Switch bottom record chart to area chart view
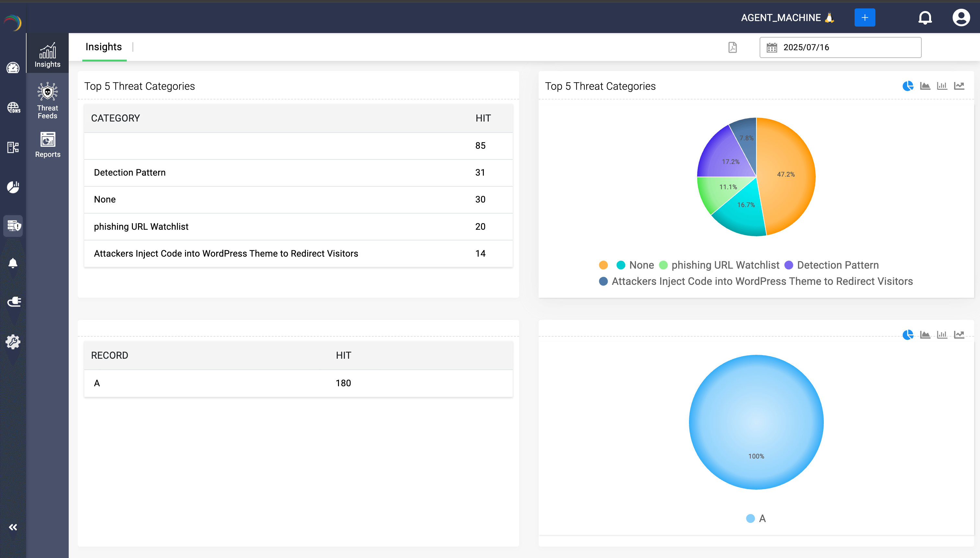This screenshot has height=558, width=980. (x=925, y=334)
